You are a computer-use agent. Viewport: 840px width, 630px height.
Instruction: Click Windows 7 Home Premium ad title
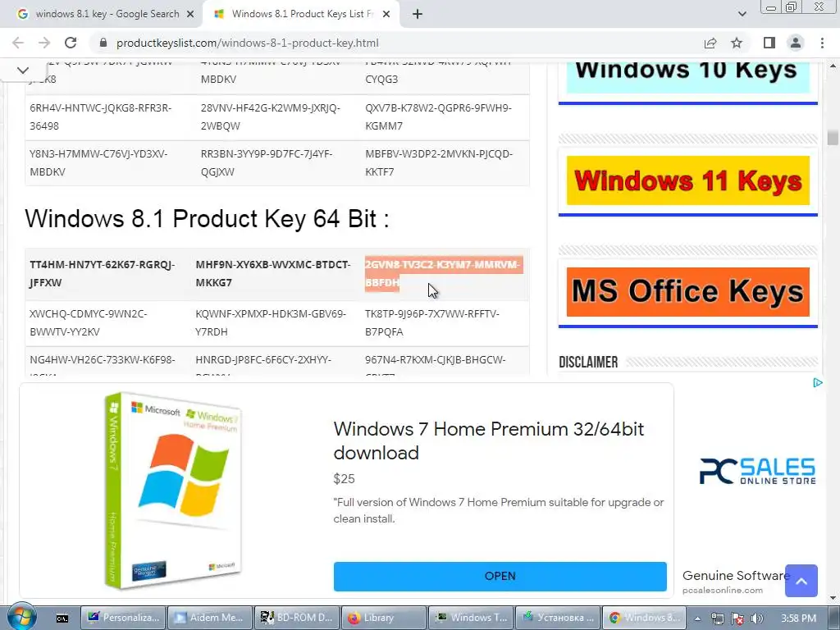(489, 441)
